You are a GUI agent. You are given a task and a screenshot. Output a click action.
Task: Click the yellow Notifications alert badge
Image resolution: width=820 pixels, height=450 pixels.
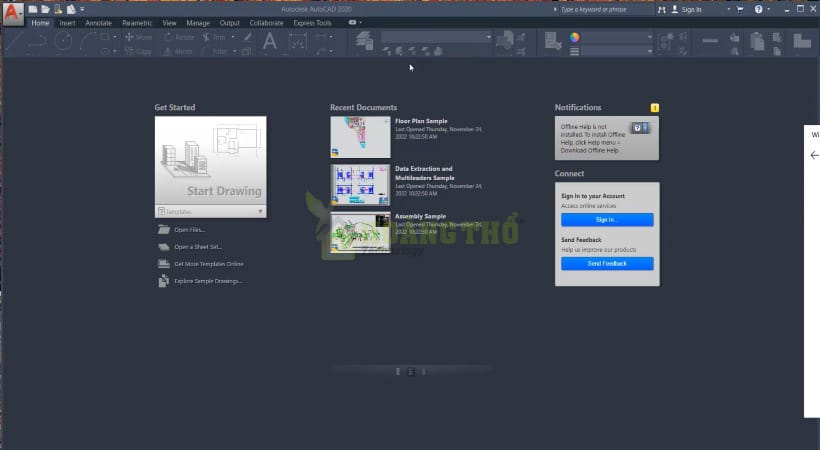pyautogui.click(x=654, y=107)
